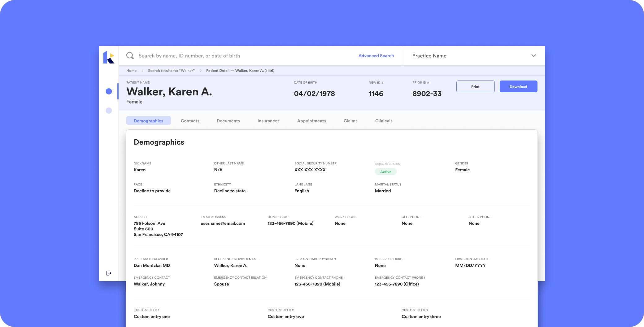The height and width of the screenshot is (327, 644).
Task: Open Advanced Search
Action: pos(376,56)
